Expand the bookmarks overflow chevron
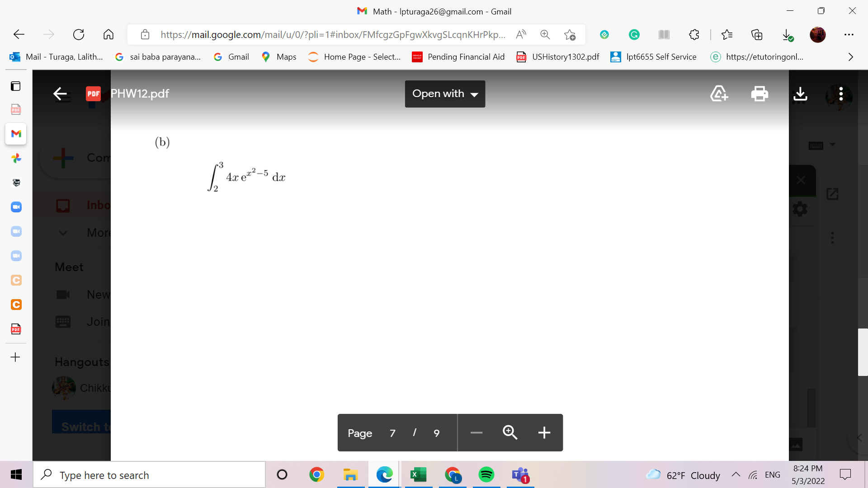The width and height of the screenshot is (868, 488). pyautogui.click(x=851, y=57)
